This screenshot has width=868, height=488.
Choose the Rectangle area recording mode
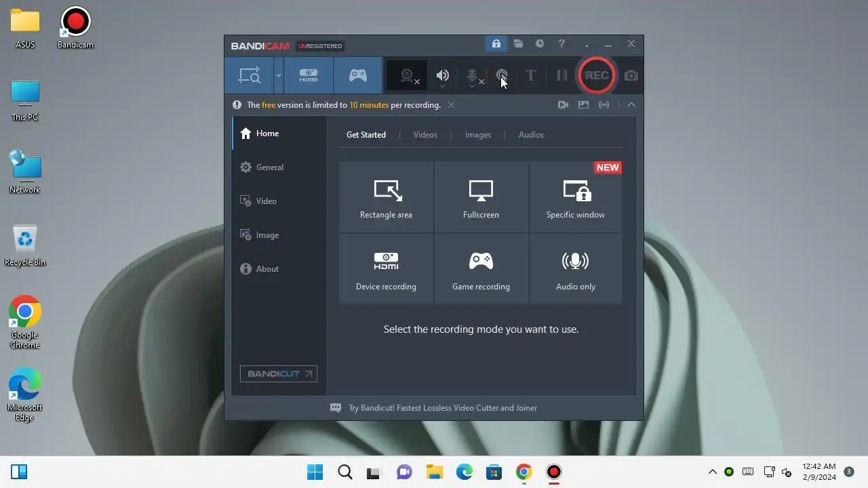(386, 197)
